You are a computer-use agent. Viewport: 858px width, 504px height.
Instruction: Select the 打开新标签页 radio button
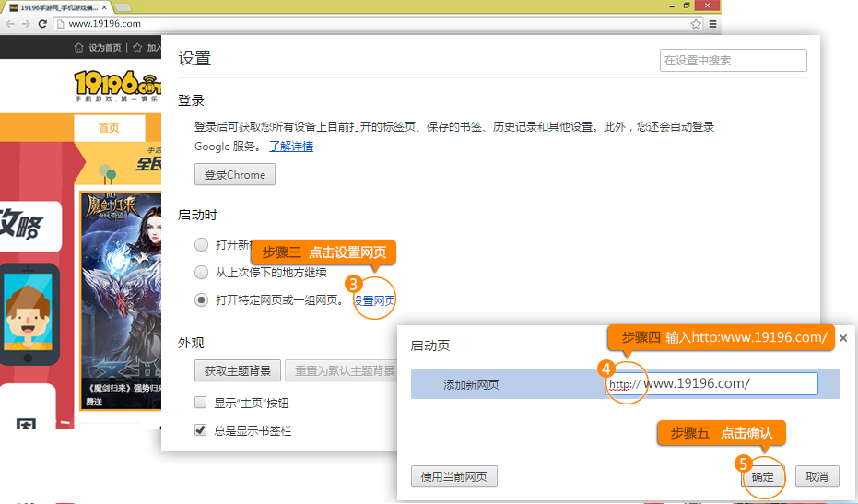(201, 245)
